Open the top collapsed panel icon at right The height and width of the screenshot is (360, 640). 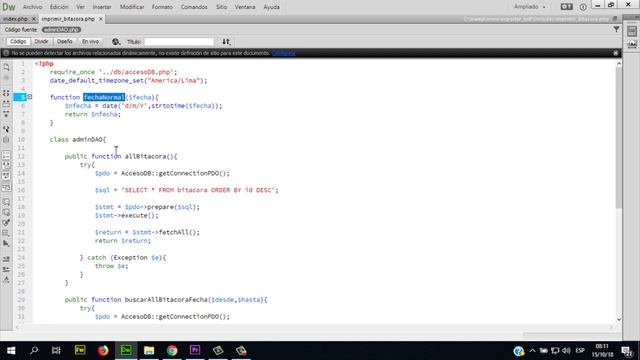tap(632, 31)
